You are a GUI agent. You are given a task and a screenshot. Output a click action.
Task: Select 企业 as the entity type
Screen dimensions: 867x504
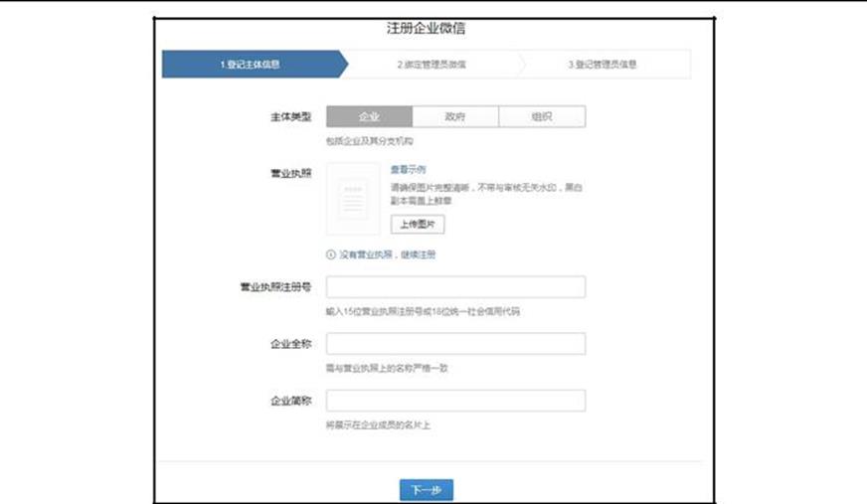coord(369,116)
